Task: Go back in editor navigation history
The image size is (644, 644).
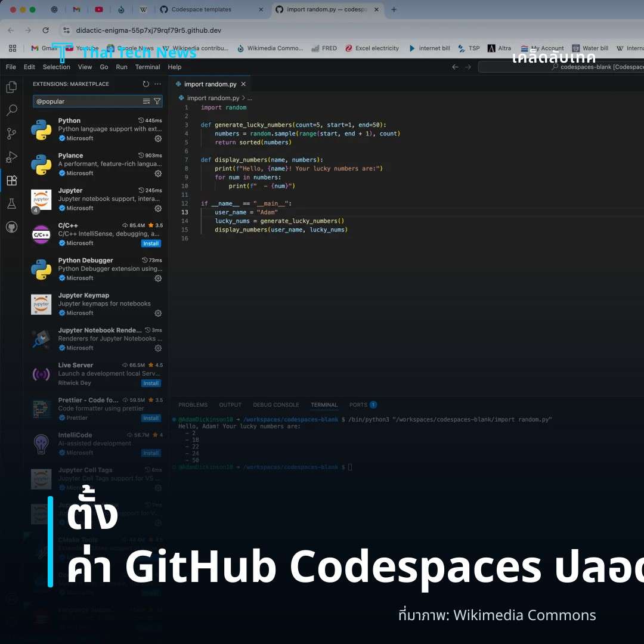Action: click(x=455, y=67)
